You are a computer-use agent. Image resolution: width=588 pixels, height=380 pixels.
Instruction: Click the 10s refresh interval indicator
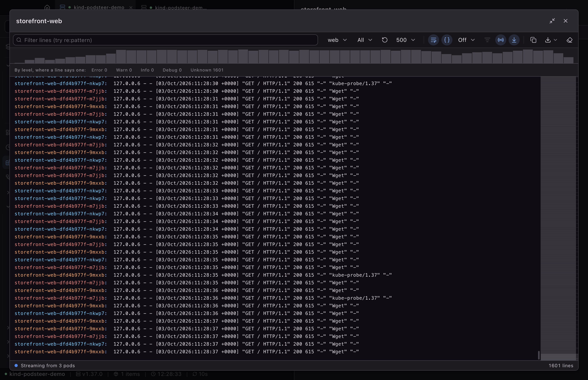pyautogui.click(x=200, y=374)
